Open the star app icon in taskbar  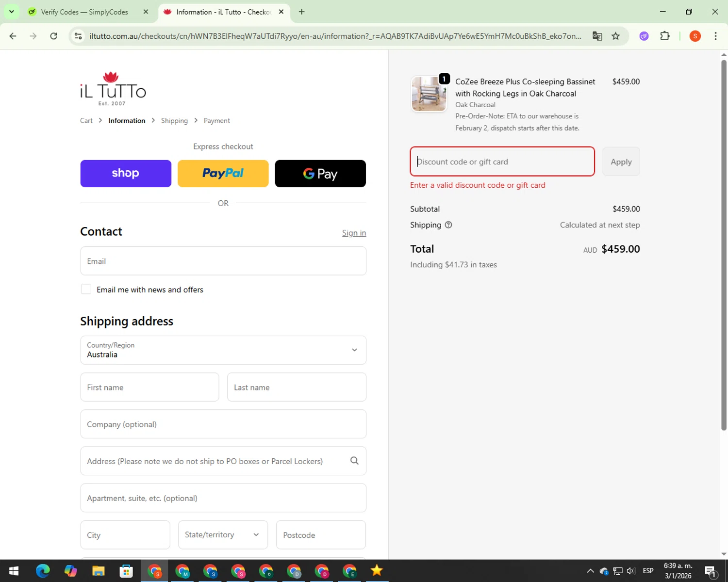[377, 571]
